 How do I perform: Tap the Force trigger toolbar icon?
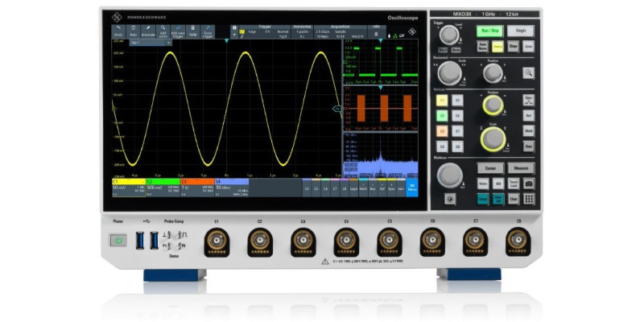(208, 31)
